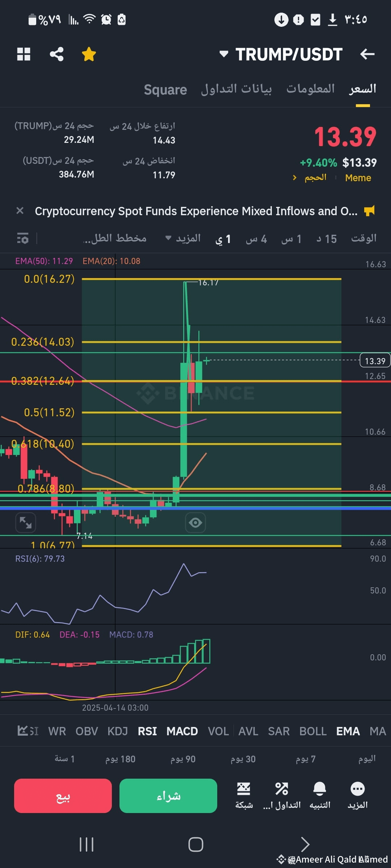391x868 pixels.
Task: Dismiss the news banner with X
Action: point(20,210)
